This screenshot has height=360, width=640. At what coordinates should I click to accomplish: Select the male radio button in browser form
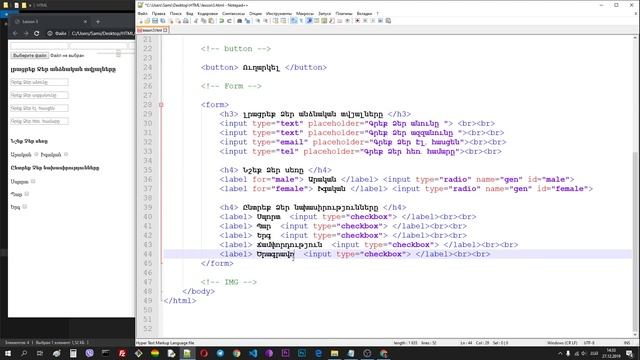coord(36,154)
